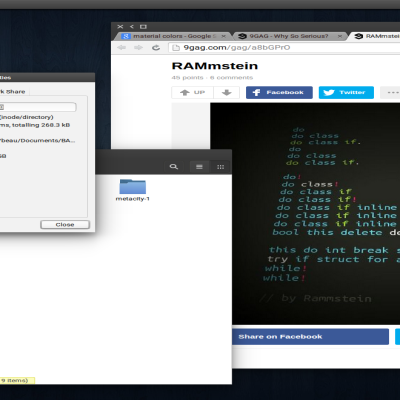Click the metacity-1 folder name

(x=133, y=199)
